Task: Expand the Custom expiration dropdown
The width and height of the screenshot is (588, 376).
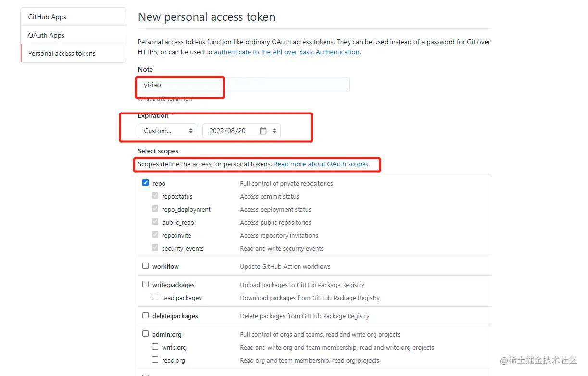Action: (x=167, y=131)
